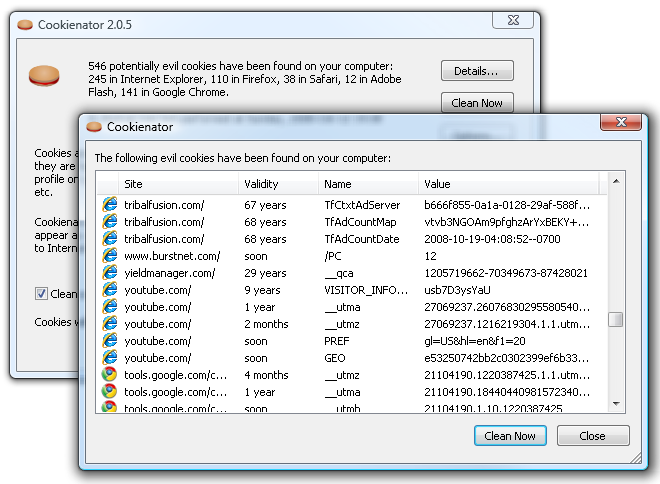The width and height of the screenshot is (660, 484).
Task: Sort the cookie list by the Value column
Action: (x=508, y=184)
